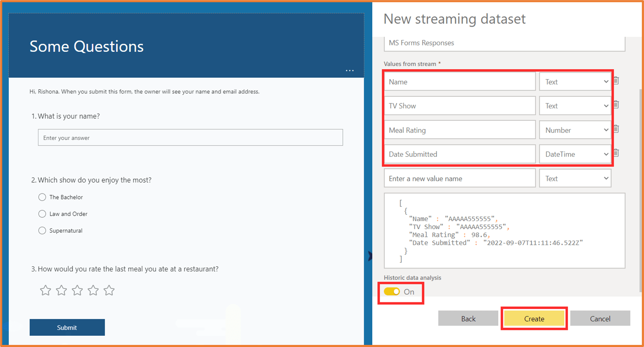644x347 pixels.
Task: Rate five stars for the restaurant meal
Action: coord(109,290)
